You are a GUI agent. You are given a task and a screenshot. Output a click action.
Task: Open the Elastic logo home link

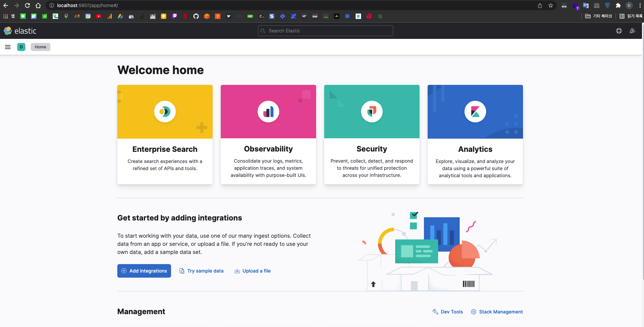pos(20,31)
